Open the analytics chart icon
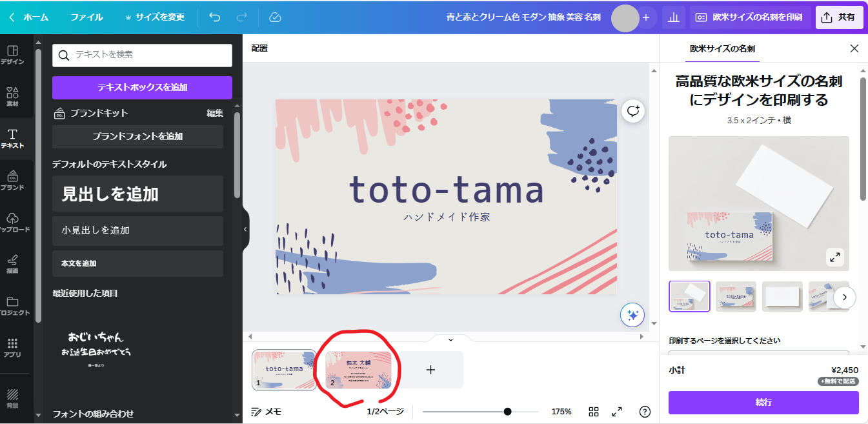 (674, 17)
